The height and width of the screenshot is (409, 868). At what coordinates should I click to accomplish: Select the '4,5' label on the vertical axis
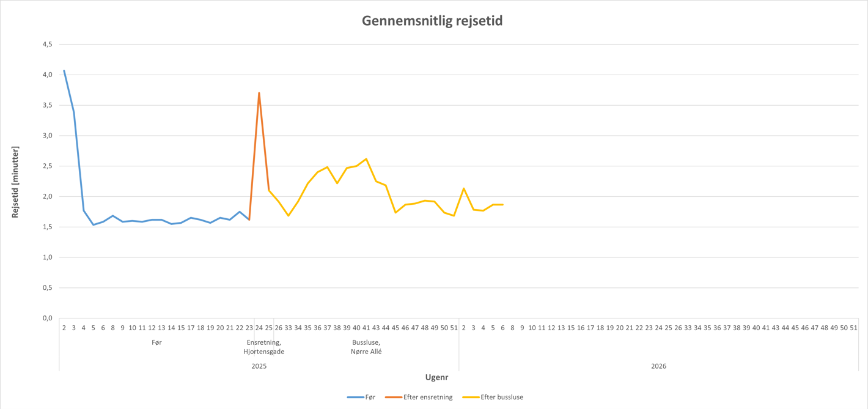click(47, 45)
